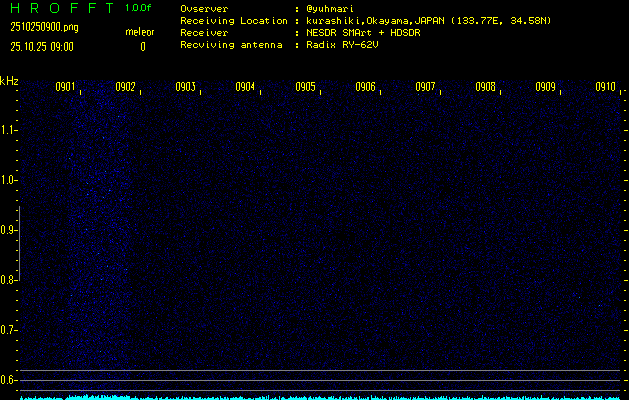Click the 1.1 kHz axis label
The width and height of the screenshot is (629, 400).
coord(8,130)
